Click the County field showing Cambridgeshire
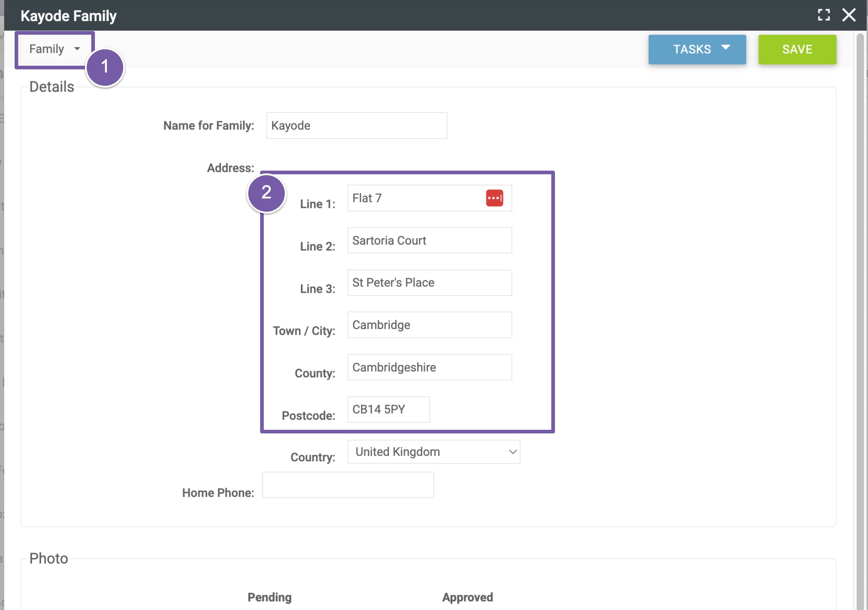 (429, 367)
